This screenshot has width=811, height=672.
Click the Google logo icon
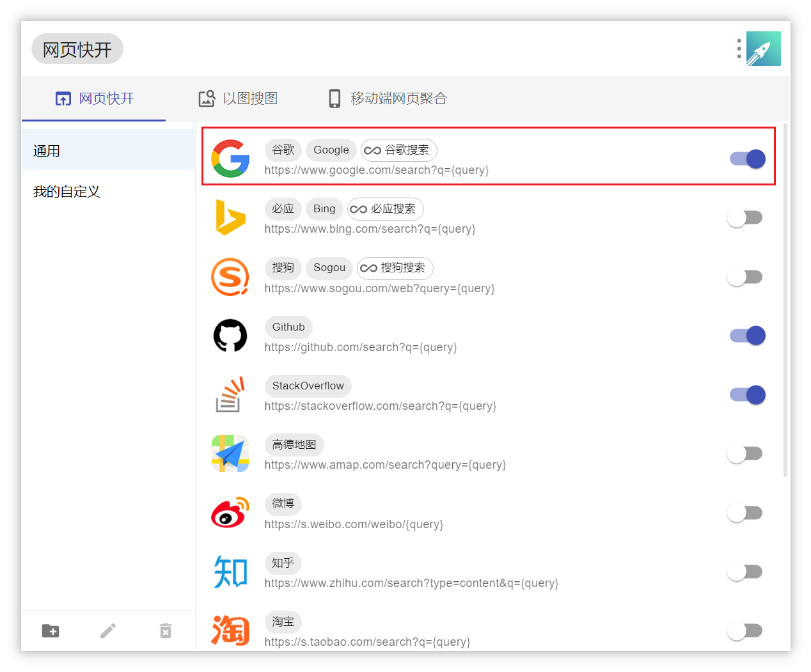tap(230, 159)
